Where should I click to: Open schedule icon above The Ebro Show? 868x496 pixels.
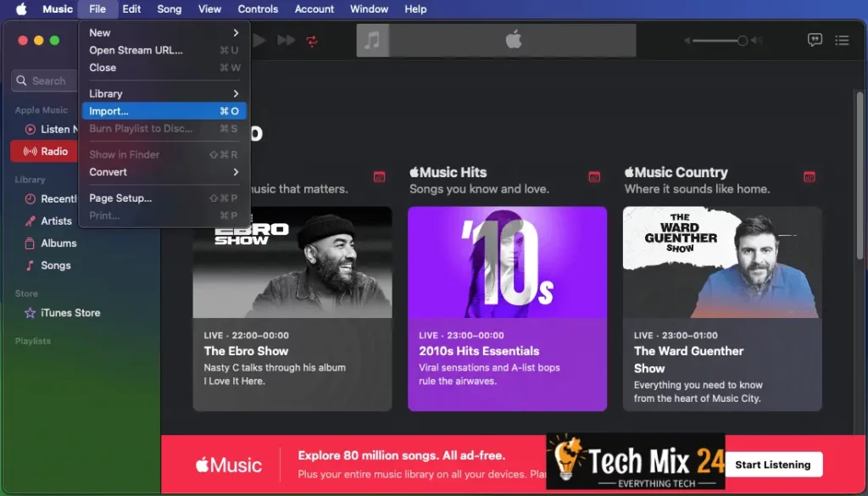pyautogui.click(x=379, y=177)
